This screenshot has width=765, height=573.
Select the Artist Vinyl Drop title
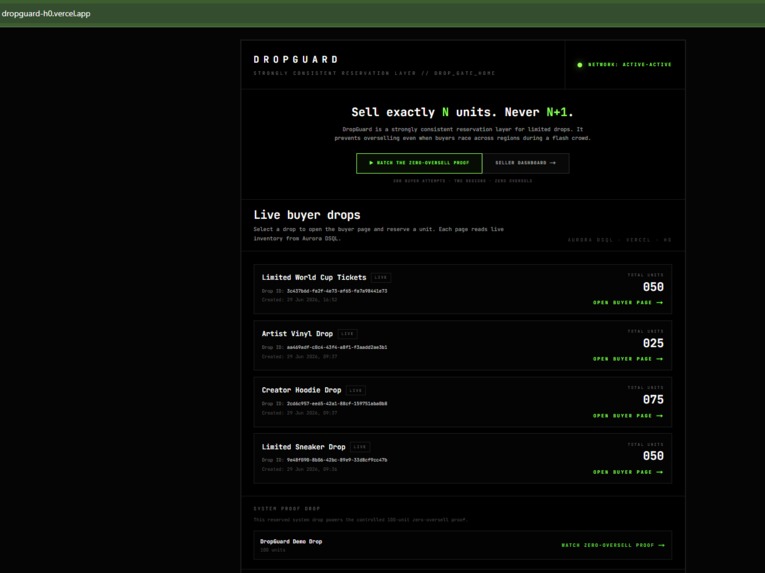(297, 334)
